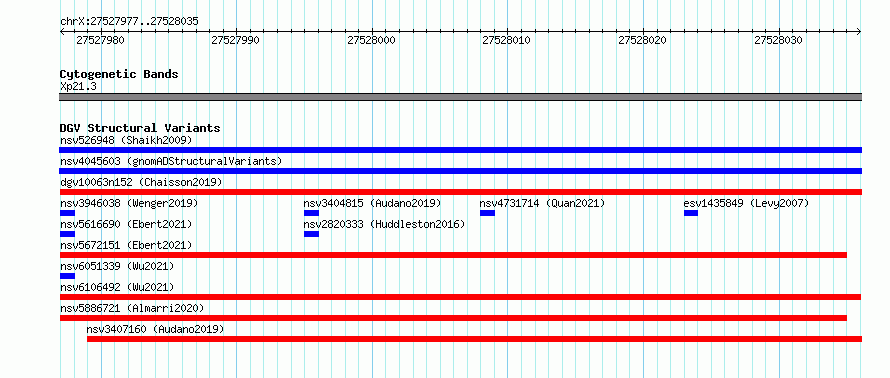Click the Xp21.3 band label
Viewport: 890px width, 378px height.
[78, 87]
